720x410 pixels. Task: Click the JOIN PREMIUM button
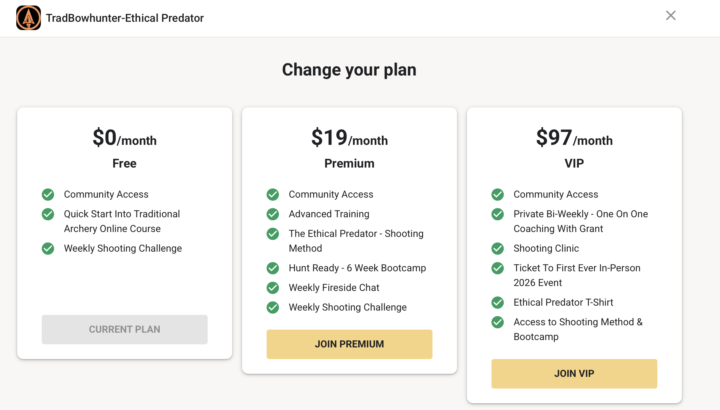(x=349, y=344)
